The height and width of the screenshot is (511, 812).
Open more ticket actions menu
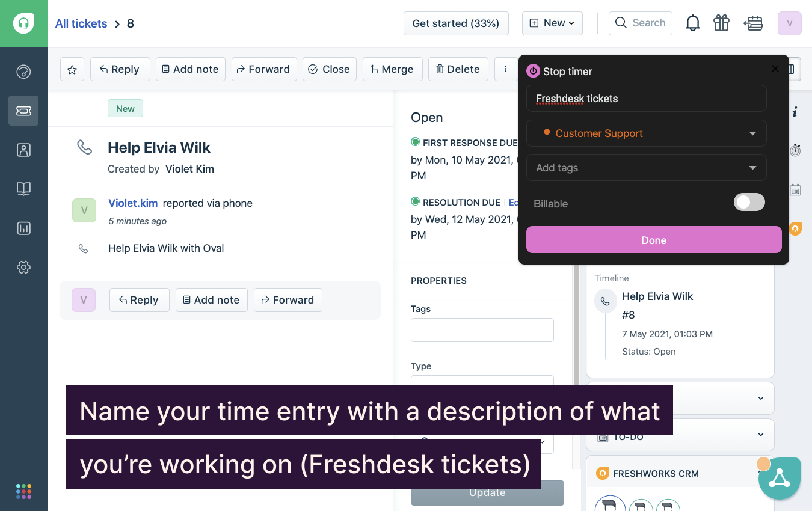505,69
